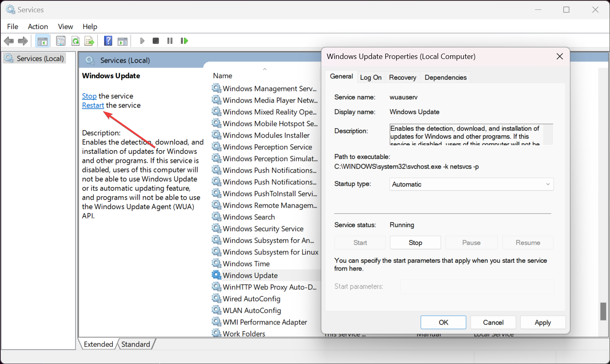The height and width of the screenshot is (364, 610).
Task: Switch to the Extended view tab
Action: coord(98,344)
